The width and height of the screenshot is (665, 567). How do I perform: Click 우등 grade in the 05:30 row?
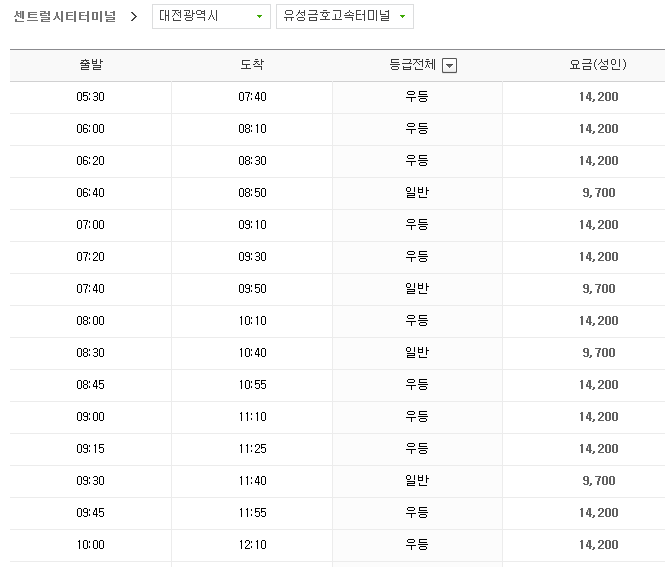(417, 97)
